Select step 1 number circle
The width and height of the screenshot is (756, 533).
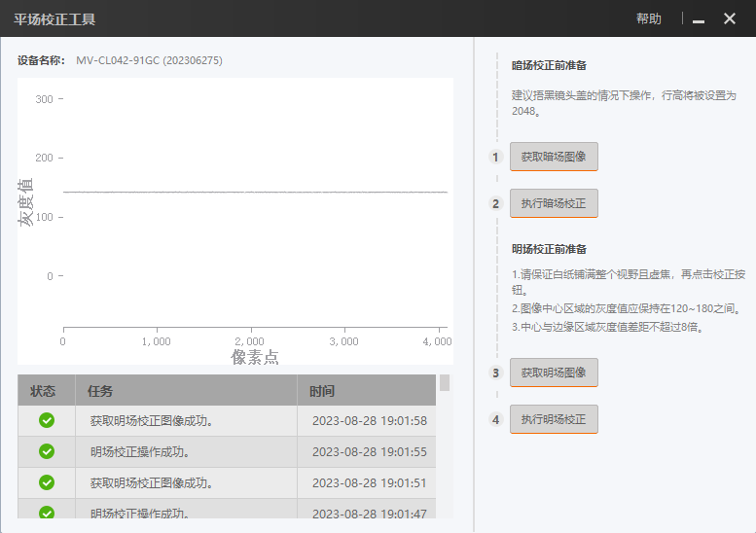495,157
